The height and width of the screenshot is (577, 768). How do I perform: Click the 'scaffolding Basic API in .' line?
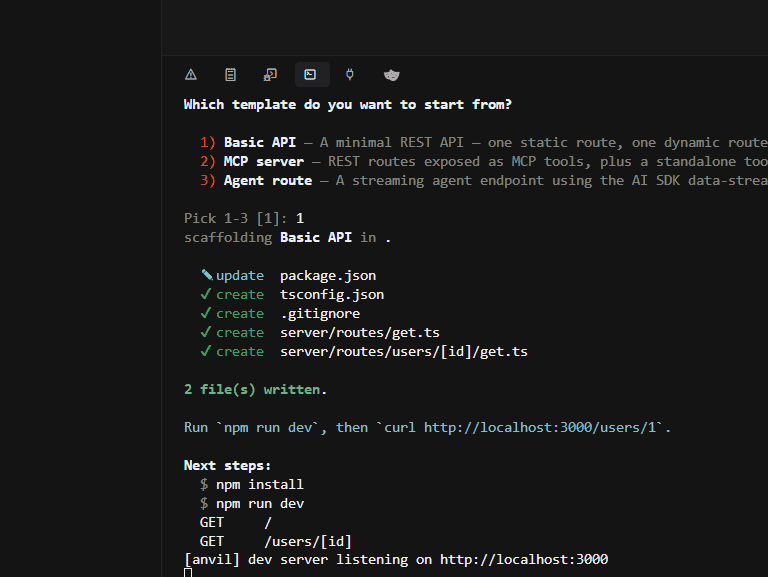coord(288,238)
